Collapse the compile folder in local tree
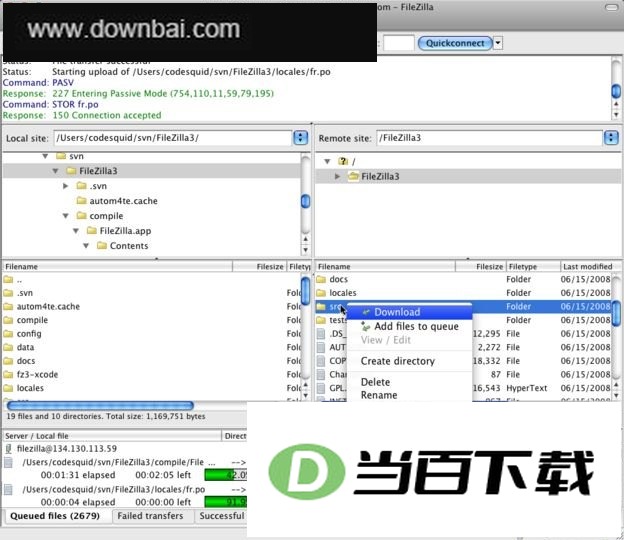The width and height of the screenshot is (624, 540). click(66, 216)
